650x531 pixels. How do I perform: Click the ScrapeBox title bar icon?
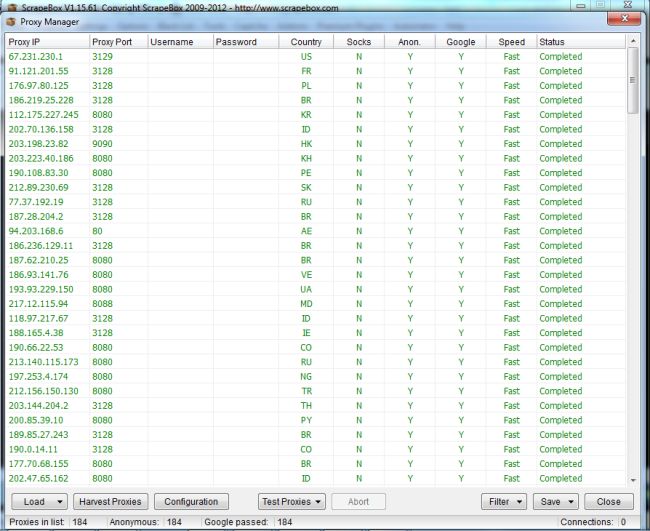pyautogui.click(x=13, y=7)
